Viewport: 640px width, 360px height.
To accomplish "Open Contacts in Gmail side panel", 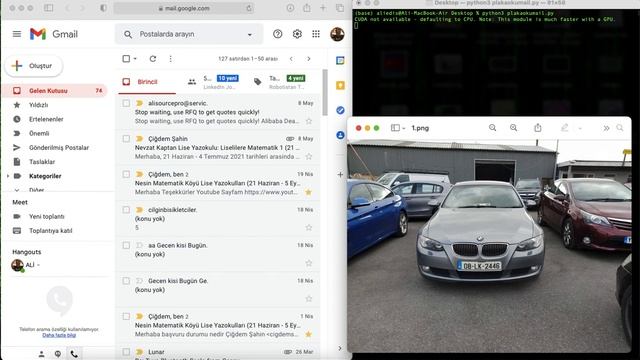I will (340, 135).
